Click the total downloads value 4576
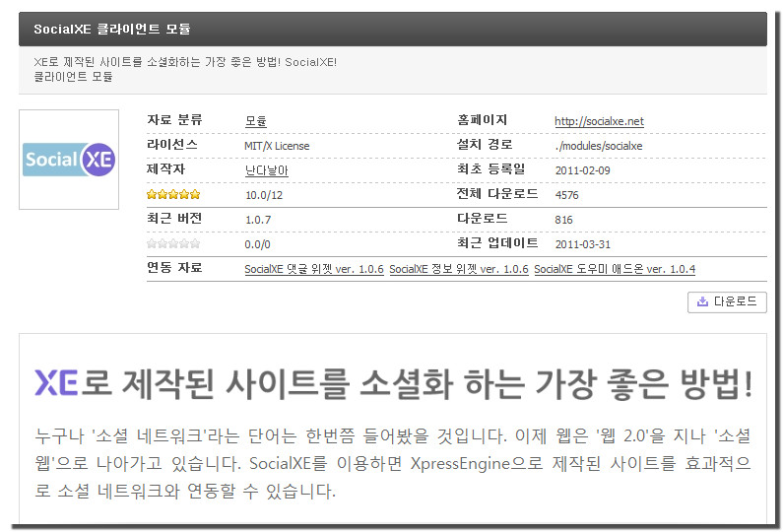 [566, 195]
